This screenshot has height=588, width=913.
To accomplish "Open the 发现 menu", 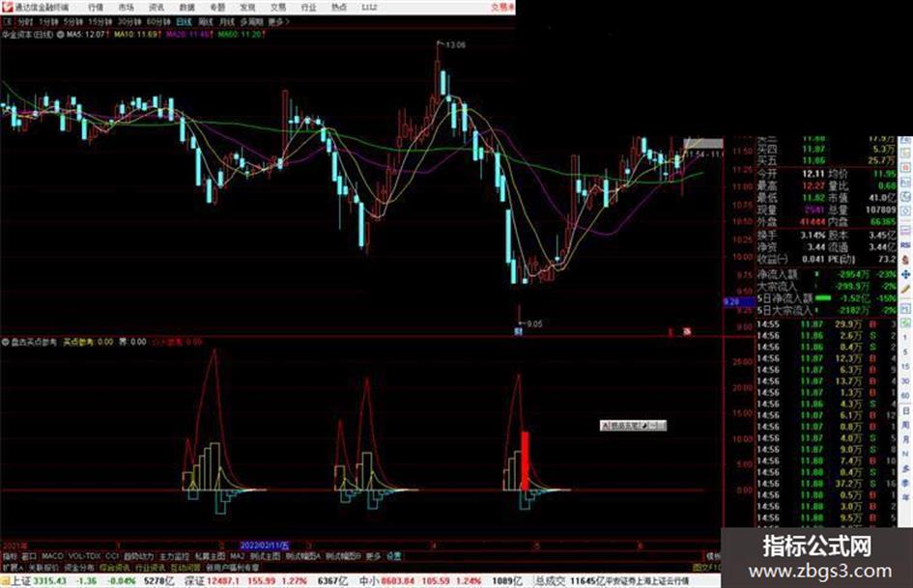I will [247, 8].
